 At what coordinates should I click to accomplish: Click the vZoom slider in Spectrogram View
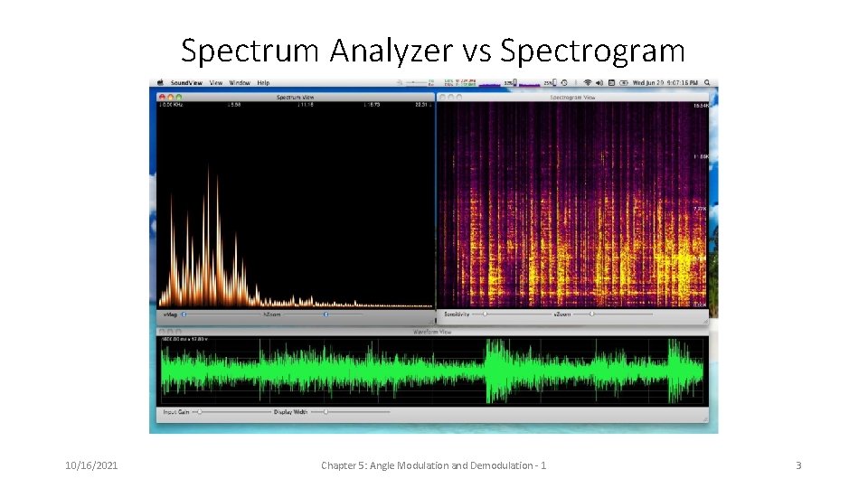point(613,314)
